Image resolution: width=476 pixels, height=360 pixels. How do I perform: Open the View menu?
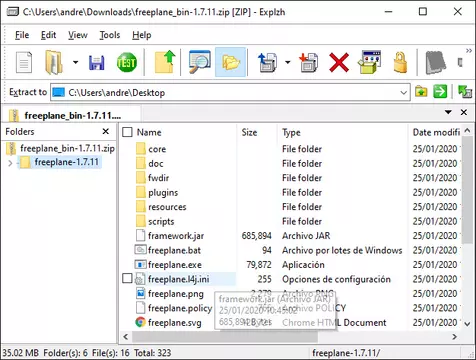pos(78,35)
